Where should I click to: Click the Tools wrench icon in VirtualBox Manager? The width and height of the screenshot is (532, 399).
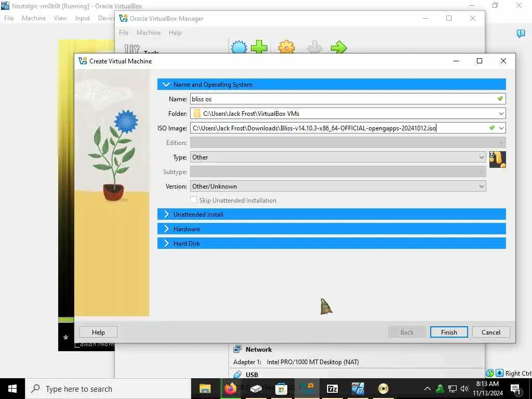coord(131,49)
